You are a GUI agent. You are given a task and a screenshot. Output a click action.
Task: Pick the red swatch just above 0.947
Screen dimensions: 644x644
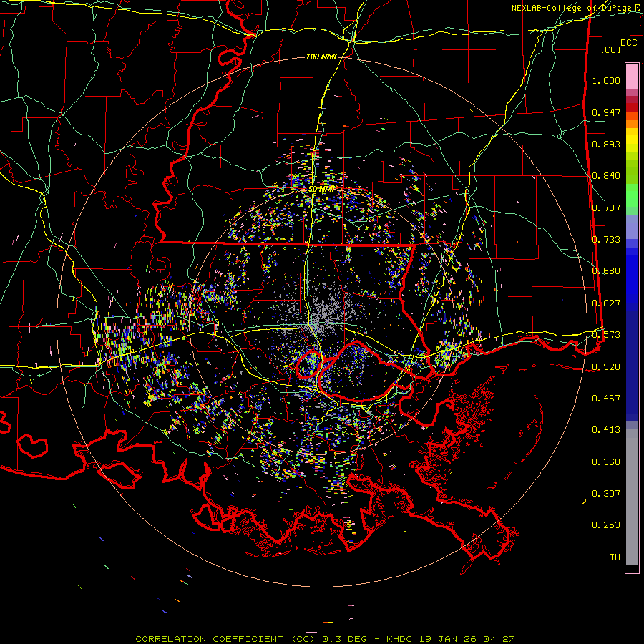[632, 107]
